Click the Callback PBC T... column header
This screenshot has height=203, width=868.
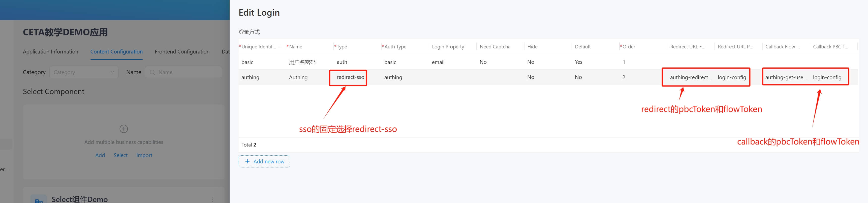point(830,47)
